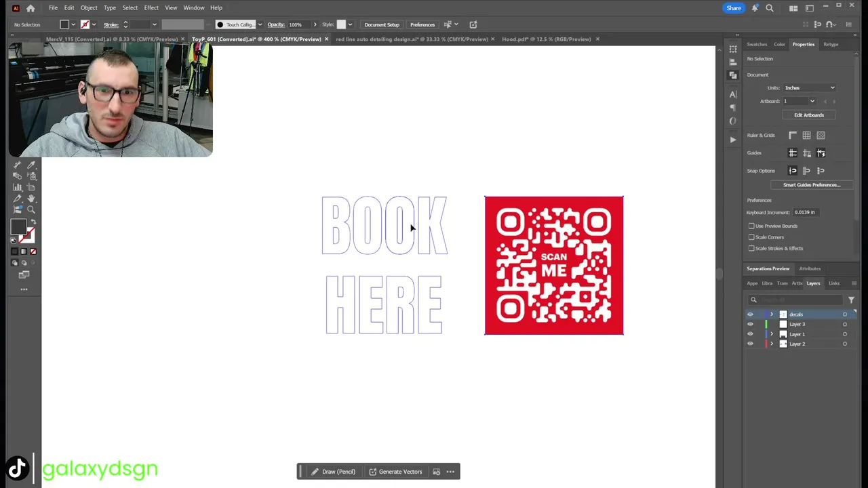Open Paragraph panel icon in dock

pyautogui.click(x=733, y=108)
